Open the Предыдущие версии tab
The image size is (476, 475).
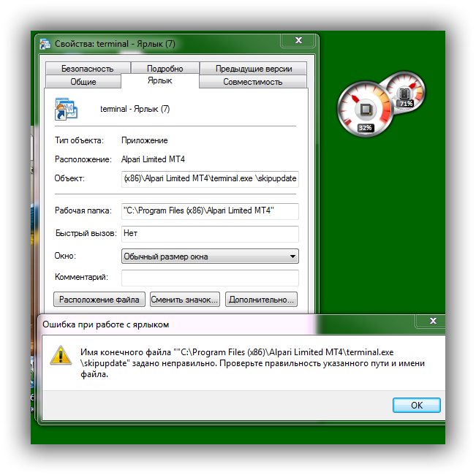254,69
